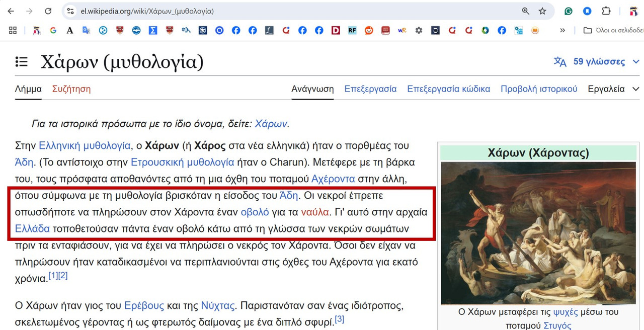
Task: Open the οβολό link
Action: click(x=255, y=212)
